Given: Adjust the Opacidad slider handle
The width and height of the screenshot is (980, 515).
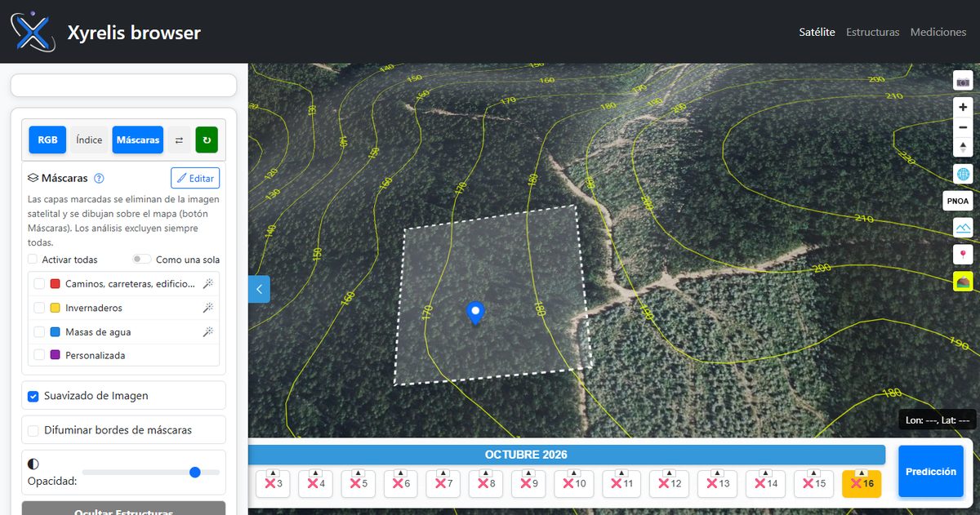Looking at the screenshot, I should [x=194, y=472].
